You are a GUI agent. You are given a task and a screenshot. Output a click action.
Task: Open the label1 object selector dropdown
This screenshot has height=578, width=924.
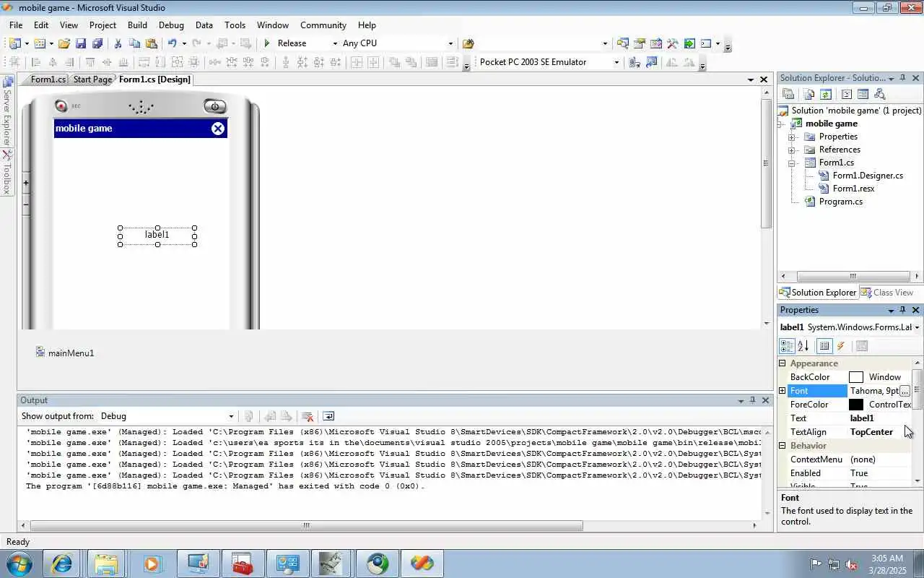pyautogui.click(x=917, y=327)
